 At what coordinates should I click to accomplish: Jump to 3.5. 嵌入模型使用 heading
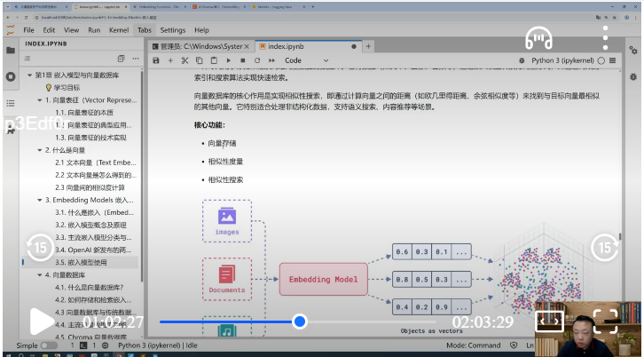[x=81, y=262]
